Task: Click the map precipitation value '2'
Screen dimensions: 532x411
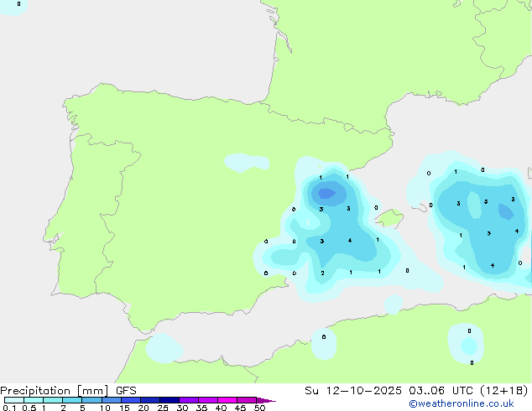Action: tap(322, 273)
